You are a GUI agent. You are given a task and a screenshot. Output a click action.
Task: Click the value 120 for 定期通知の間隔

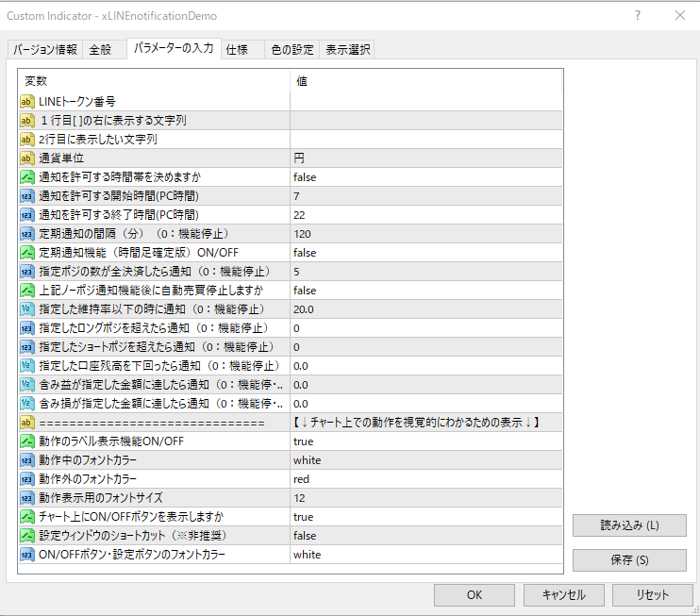426,234
